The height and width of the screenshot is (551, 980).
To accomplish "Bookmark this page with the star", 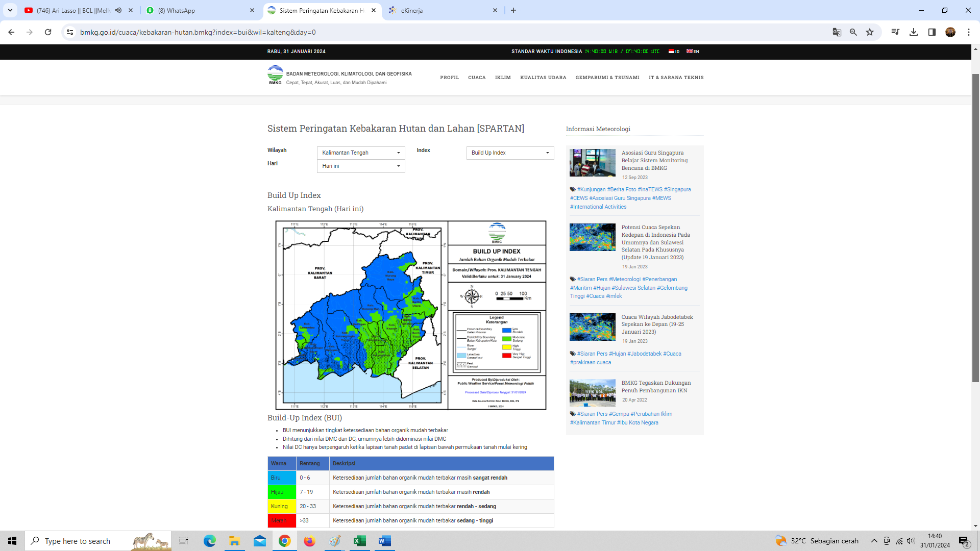I will click(x=870, y=32).
